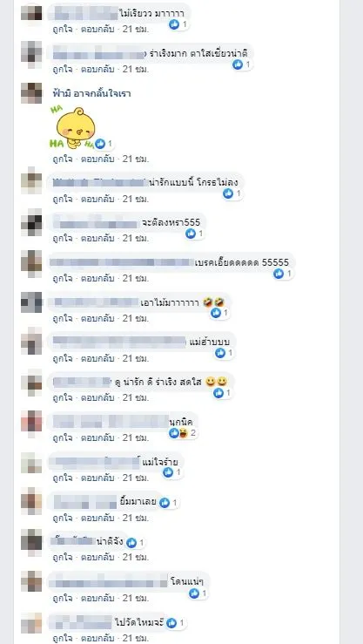The width and height of the screenshot is (363, 644).
Task: Open avatar beside "นุกนิค" comment
Action: (x=31, y=422)
